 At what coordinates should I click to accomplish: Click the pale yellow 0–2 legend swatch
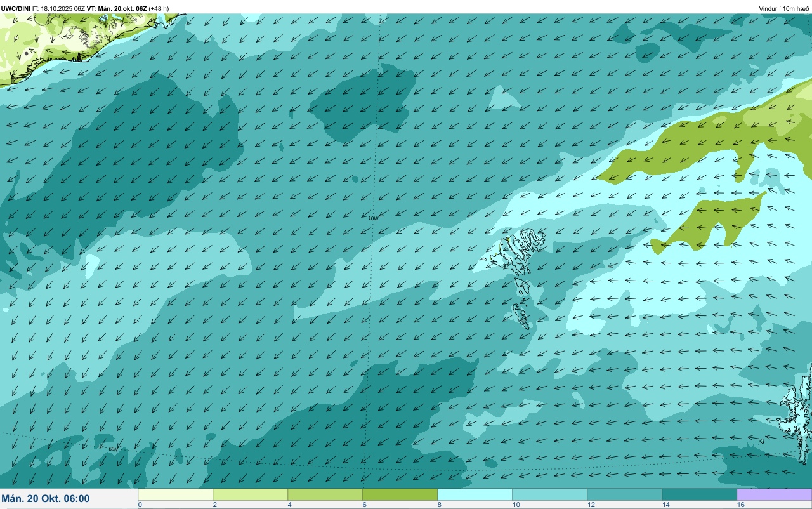176,494
